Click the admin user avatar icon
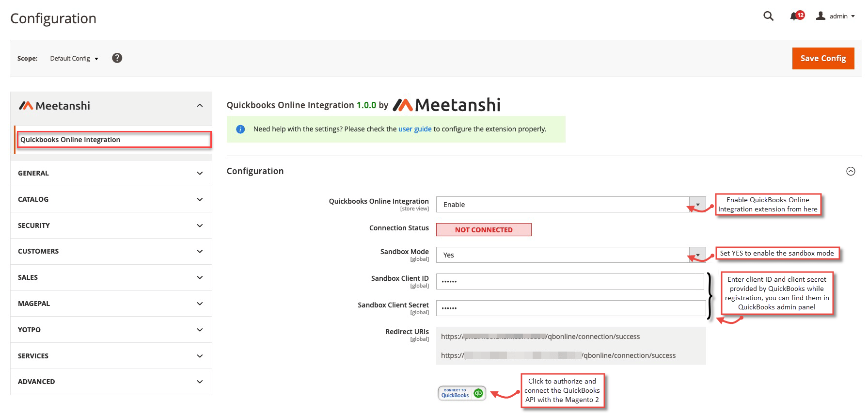The width and height of the screenshot is (868, 418). pyautogui.click(x=821, y=16)
